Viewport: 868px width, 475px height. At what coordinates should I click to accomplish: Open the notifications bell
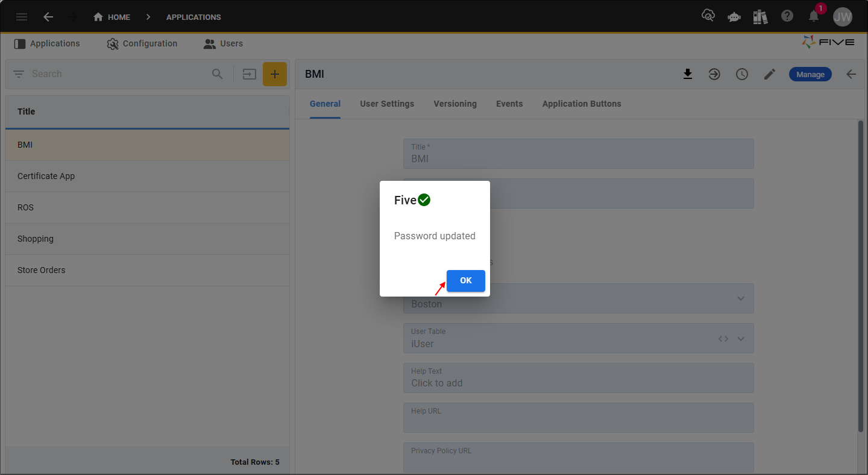click(x=814, y=16)
